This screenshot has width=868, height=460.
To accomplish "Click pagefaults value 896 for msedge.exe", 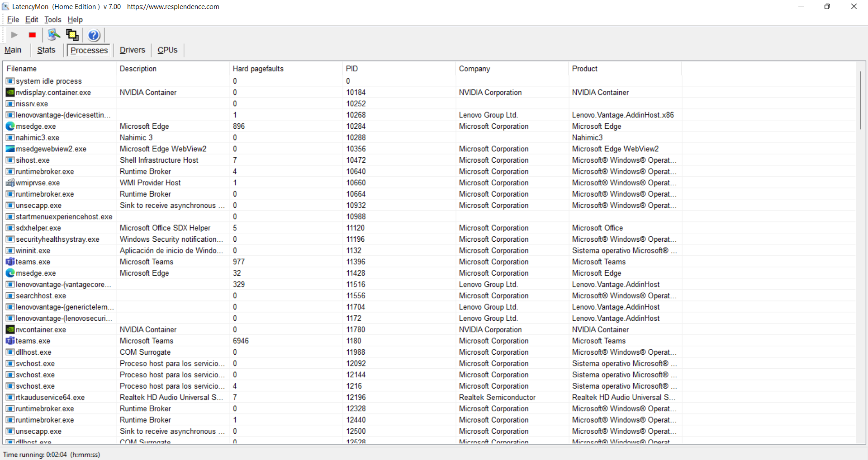I will (x=239, y=126).
